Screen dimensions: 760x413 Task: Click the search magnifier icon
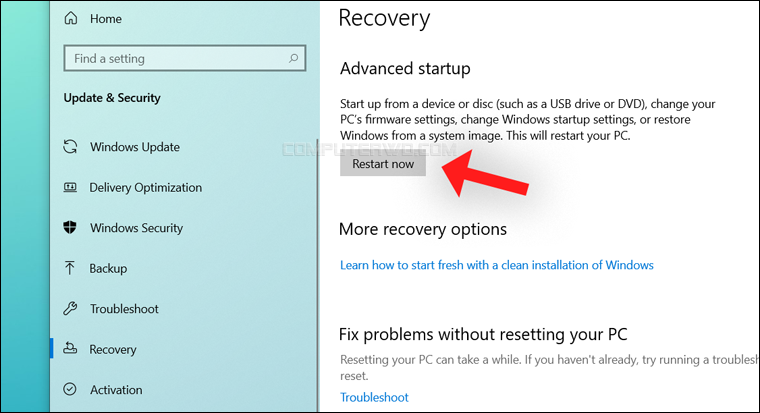click(x=293, y=58)
